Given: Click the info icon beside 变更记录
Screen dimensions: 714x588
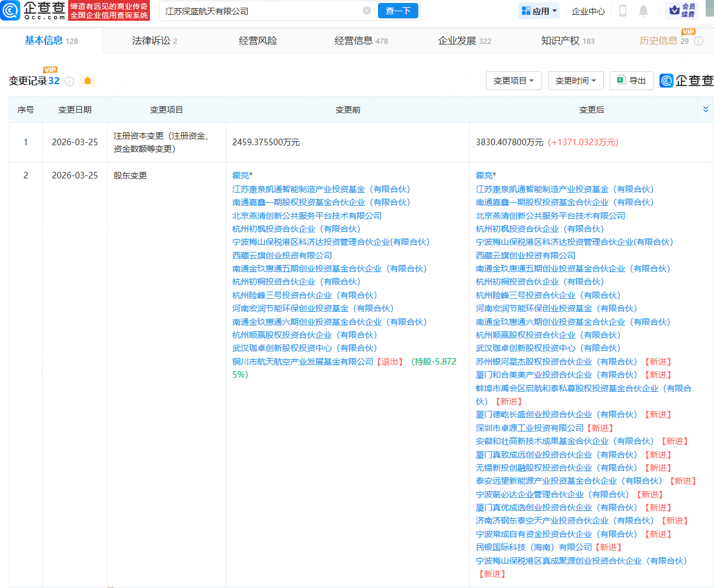Looking at the screenshot, I should [x=69, y=81].
